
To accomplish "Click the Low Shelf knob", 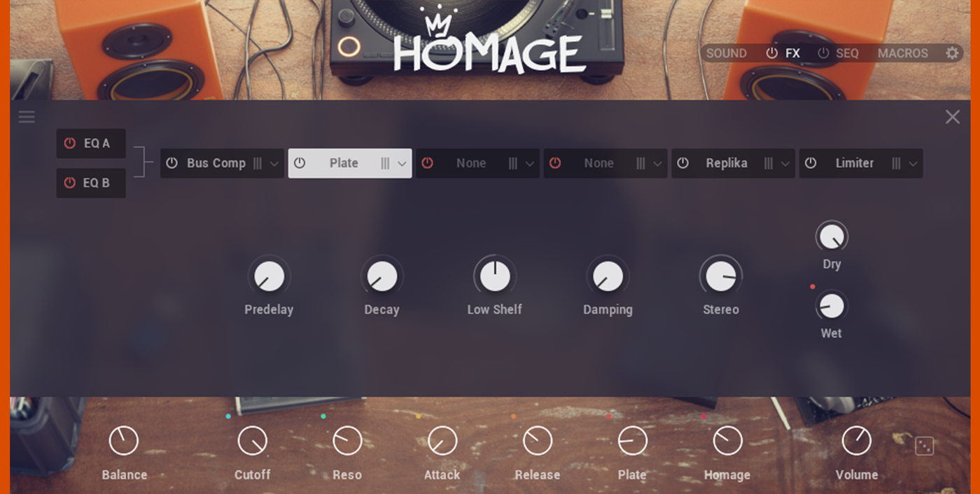I will point(495,276).
